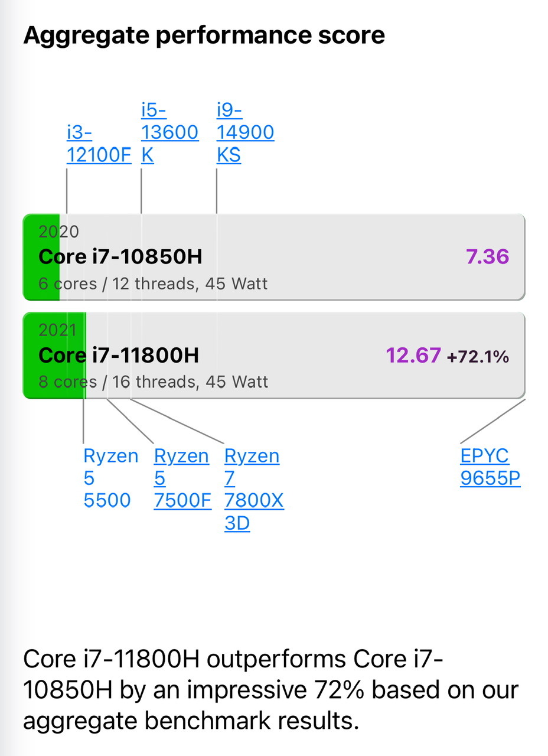Click the 2021 release year label
Screen dimensions: 548x756
point(57,330)
